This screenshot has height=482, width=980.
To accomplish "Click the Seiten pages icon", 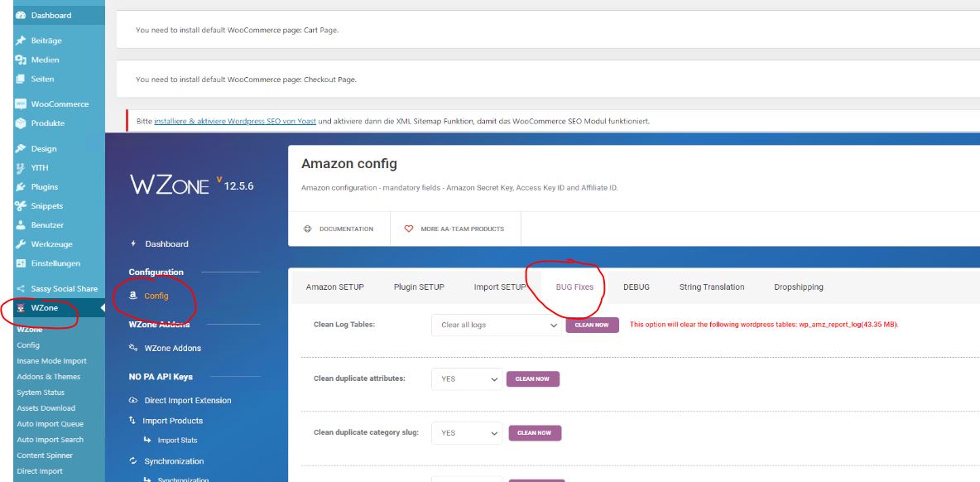I will pos(21,79).
